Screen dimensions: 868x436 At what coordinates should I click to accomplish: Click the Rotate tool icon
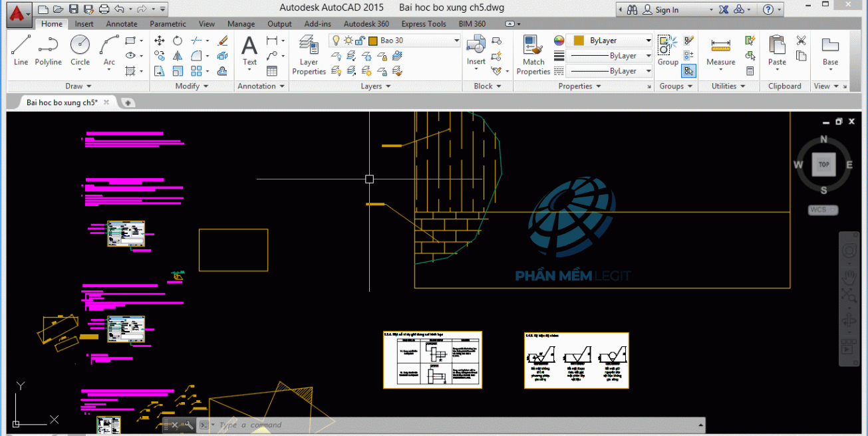tap(178, 41)
